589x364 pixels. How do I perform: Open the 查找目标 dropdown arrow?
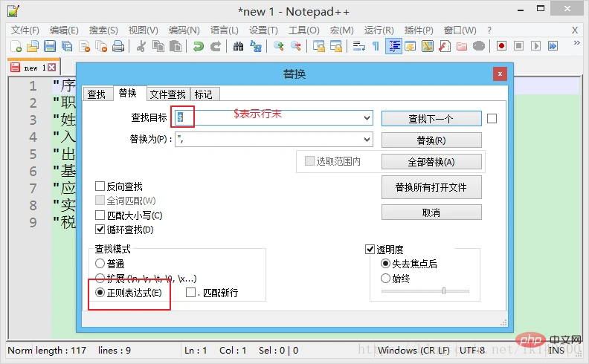367,118
